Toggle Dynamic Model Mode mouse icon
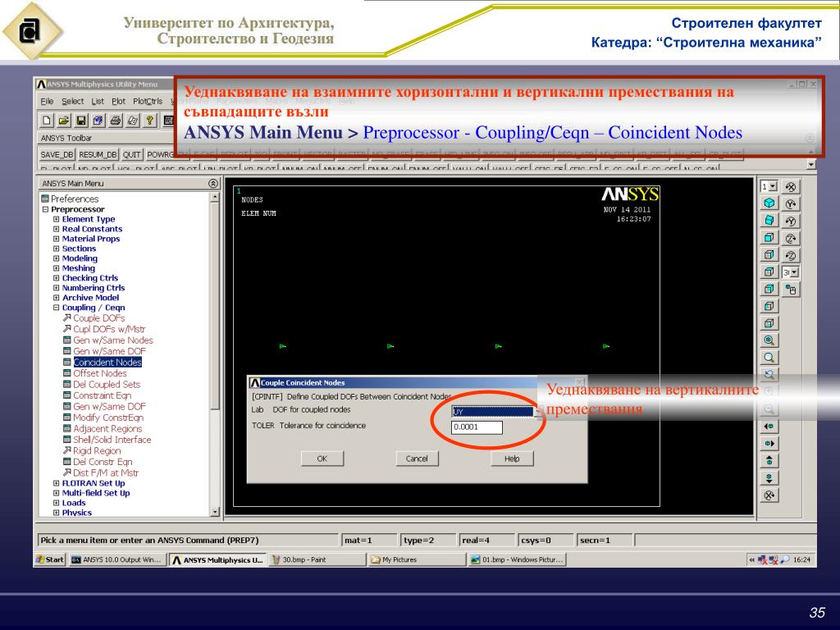Image resolution: width=840 pixels, height=630 pixels. click(x=791, y=290)
